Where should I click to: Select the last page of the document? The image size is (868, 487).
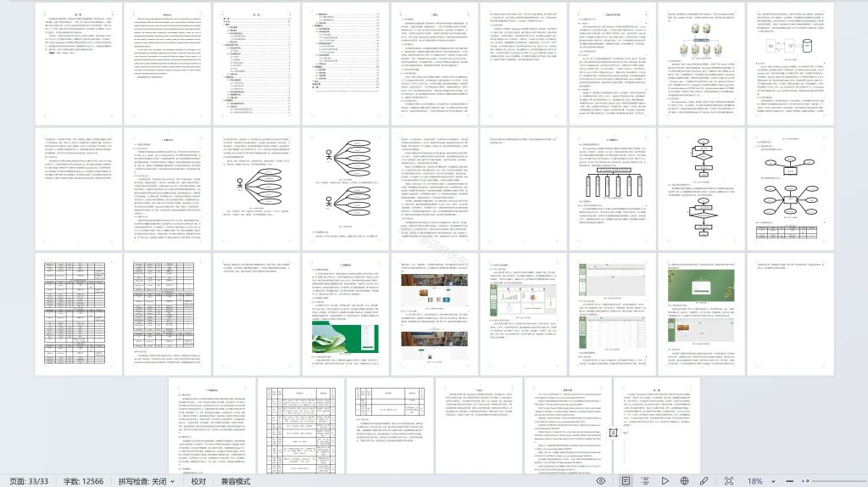pyautogui.click(x=657, y=426)
